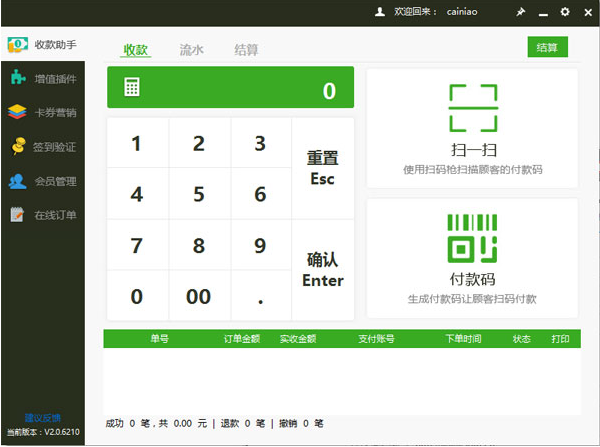
Task: Click the 撤销 0 笔 status entry
Action: [301, 423]
